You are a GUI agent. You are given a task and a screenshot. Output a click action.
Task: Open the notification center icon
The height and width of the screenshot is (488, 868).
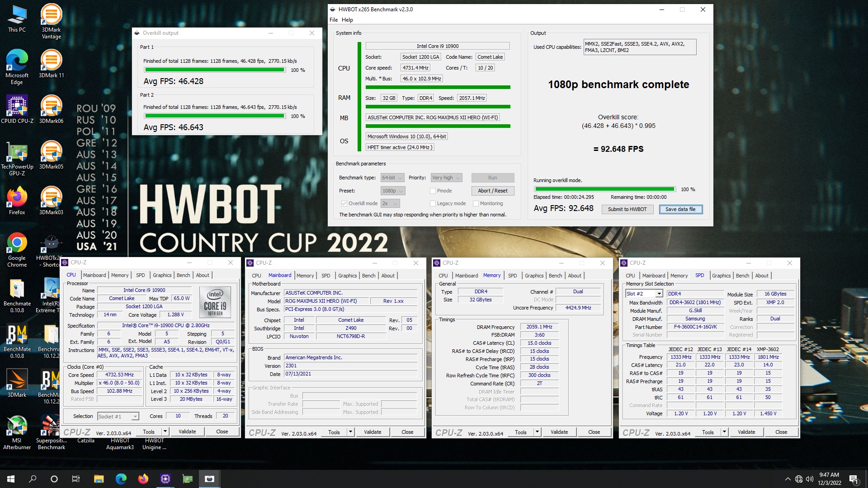(x=854, y=479)
